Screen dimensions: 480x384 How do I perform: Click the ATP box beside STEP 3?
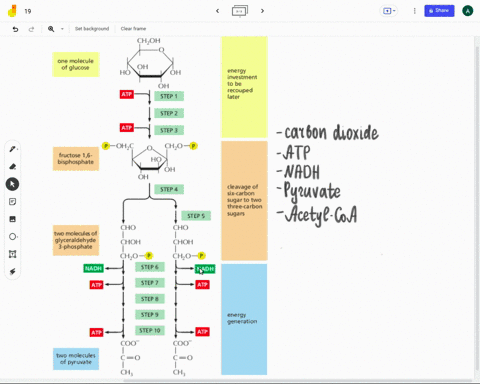pyautogui.click(x=127, y=128)
